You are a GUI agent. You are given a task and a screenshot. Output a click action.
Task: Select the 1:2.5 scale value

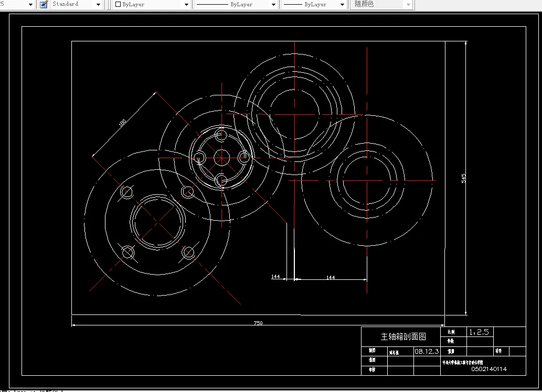click(x=479, y=332)
